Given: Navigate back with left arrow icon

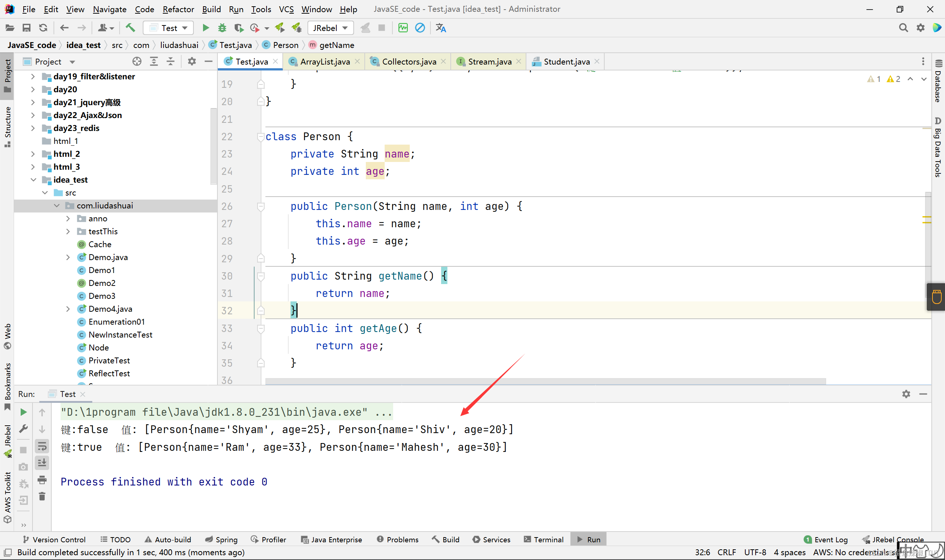Looking at the screenshot, I should [x=64, y=28].
